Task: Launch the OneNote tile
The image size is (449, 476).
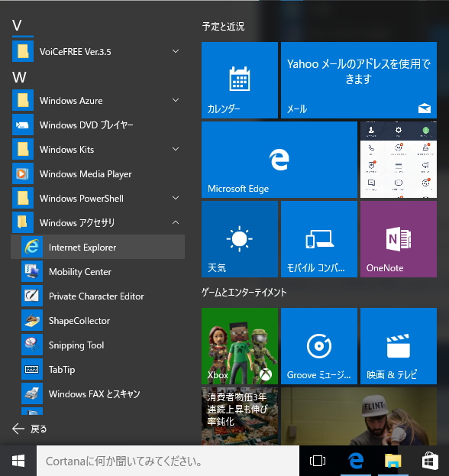Action: point(399,239)
